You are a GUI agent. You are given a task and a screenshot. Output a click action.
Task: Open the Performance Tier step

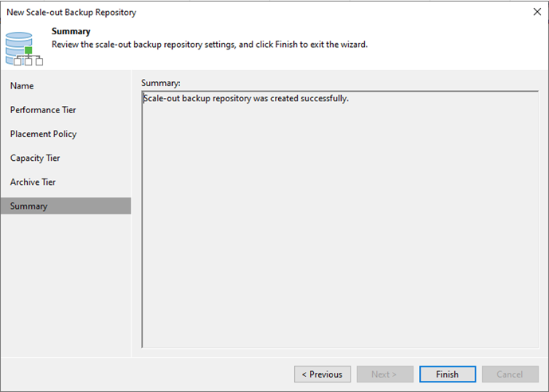(43, 110)
